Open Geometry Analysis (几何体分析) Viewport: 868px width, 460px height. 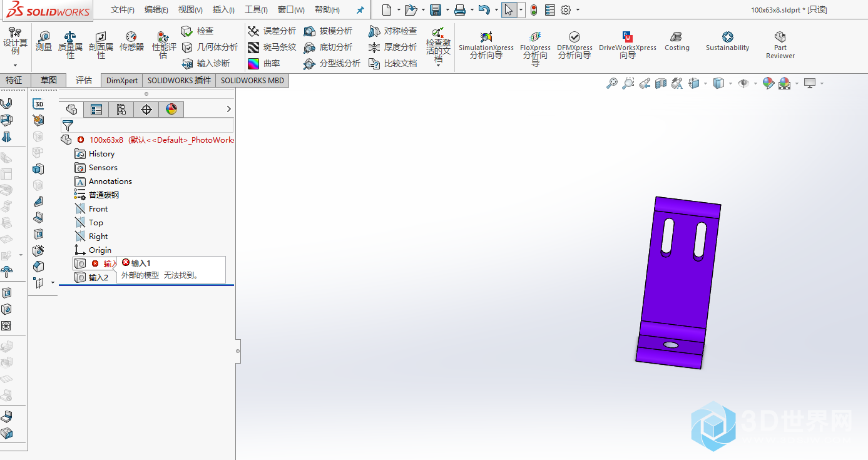coord(210,47)
